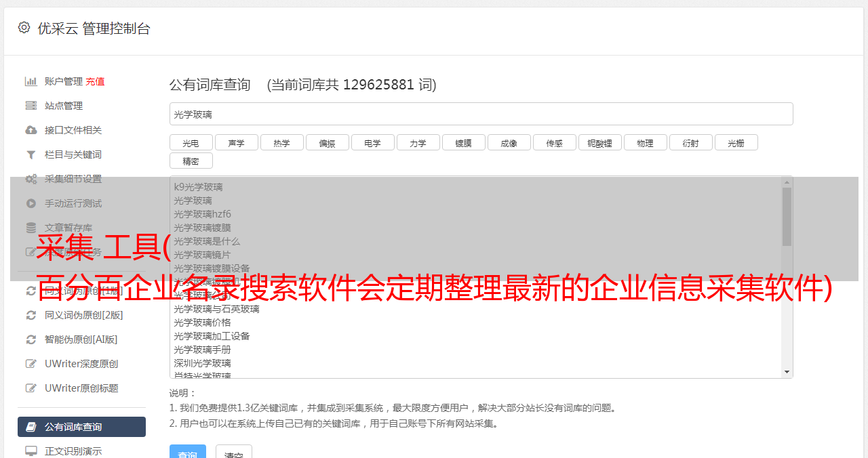Click the 光栅 tag button

click(x=736, y=142)
